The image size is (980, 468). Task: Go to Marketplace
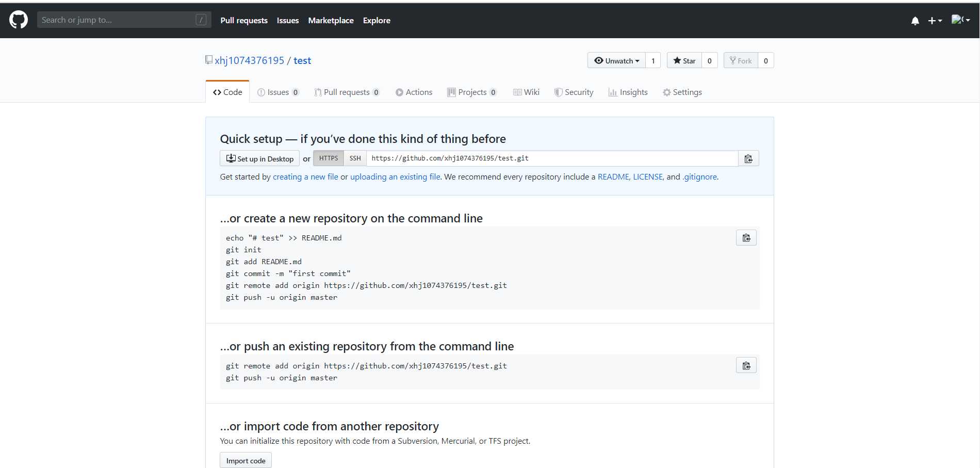[331, 21]
